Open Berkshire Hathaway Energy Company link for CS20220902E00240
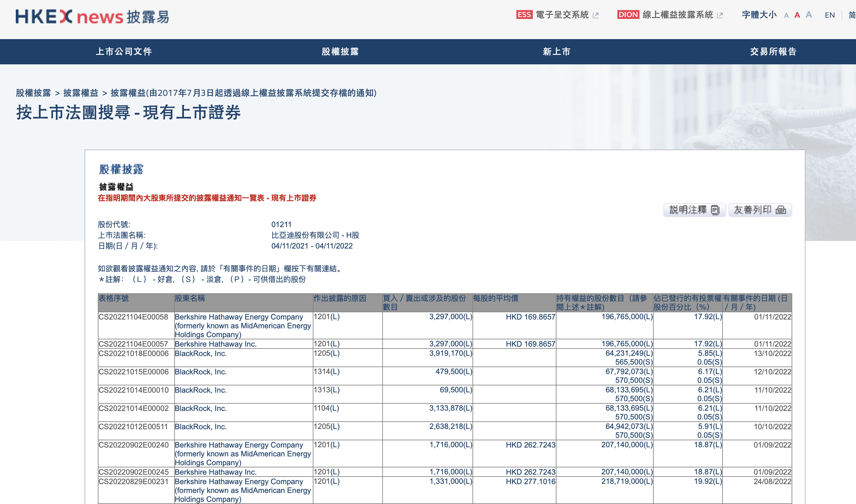856x504 pixels. (243, 454)
